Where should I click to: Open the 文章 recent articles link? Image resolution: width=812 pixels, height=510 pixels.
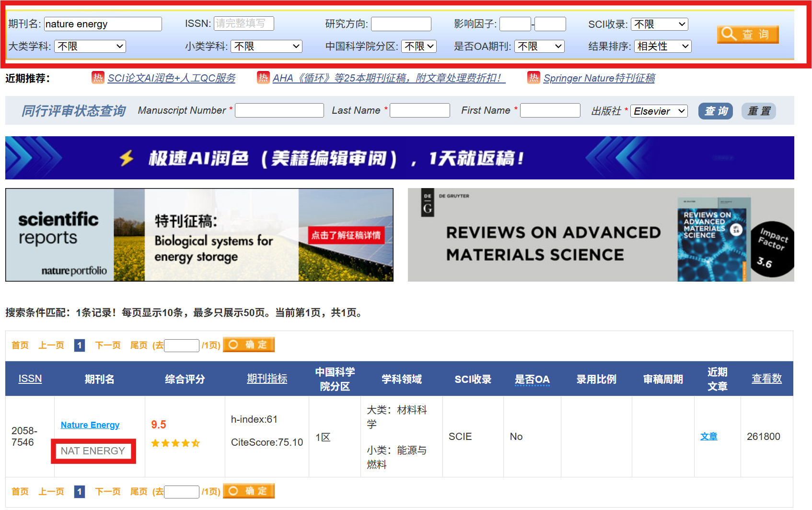[709, 437]
